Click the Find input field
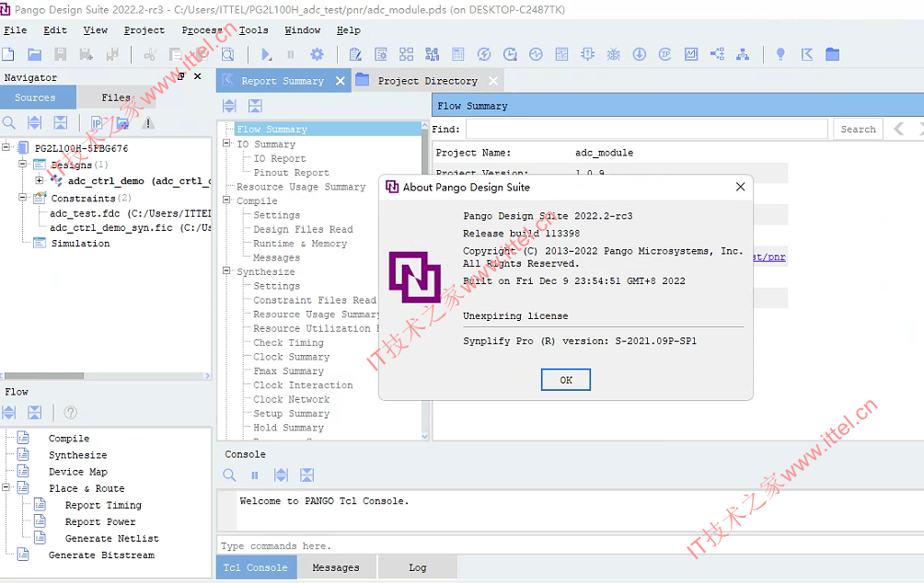Screen dimensions: 924x583 (x=647, y=129)
